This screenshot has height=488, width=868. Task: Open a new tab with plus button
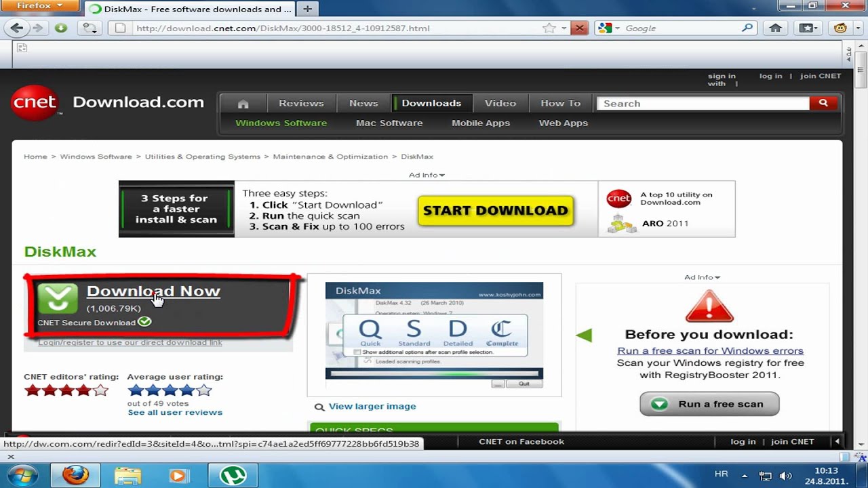tap(308, 9)
